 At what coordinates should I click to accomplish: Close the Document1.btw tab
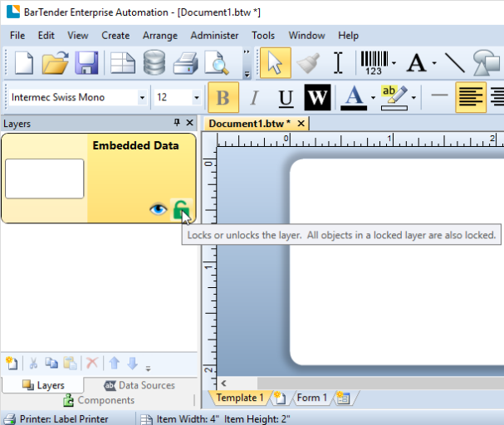tap(301, 124)
